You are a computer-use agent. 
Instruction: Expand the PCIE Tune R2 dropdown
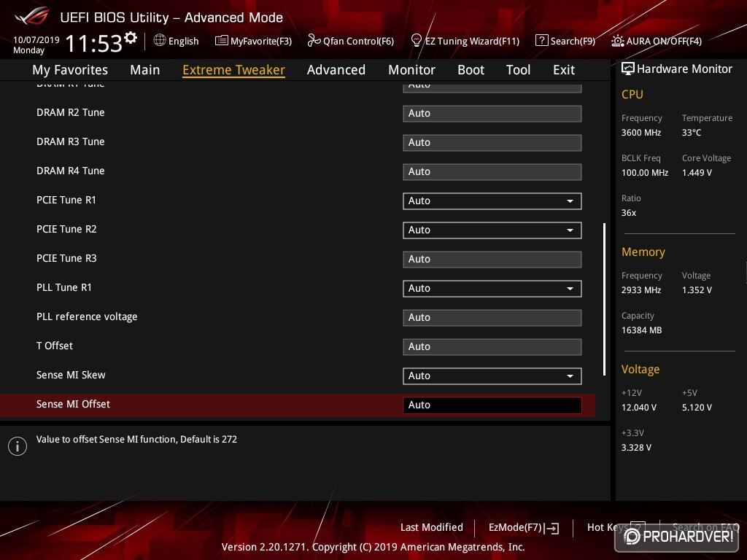coord(492,230)
